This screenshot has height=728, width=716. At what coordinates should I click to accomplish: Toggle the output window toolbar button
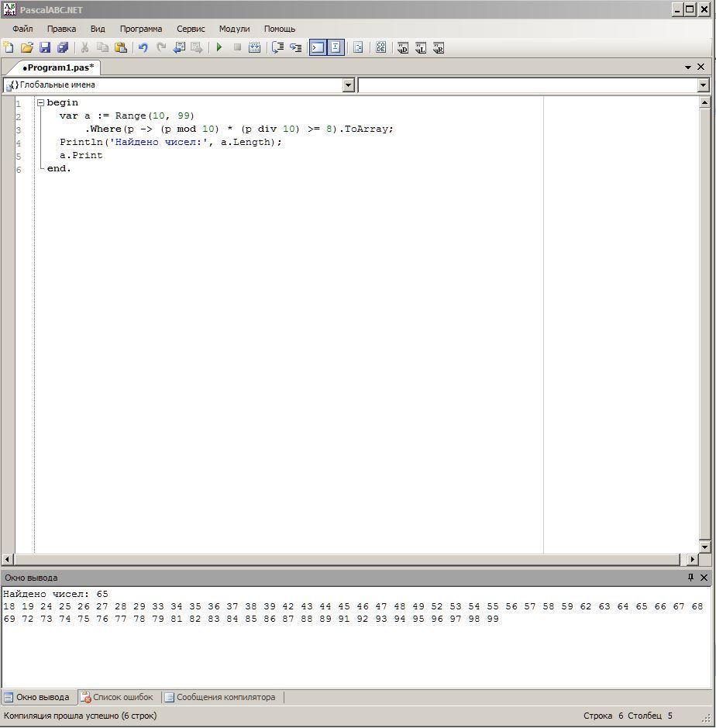pyautogui.click(x=318, y=48)
